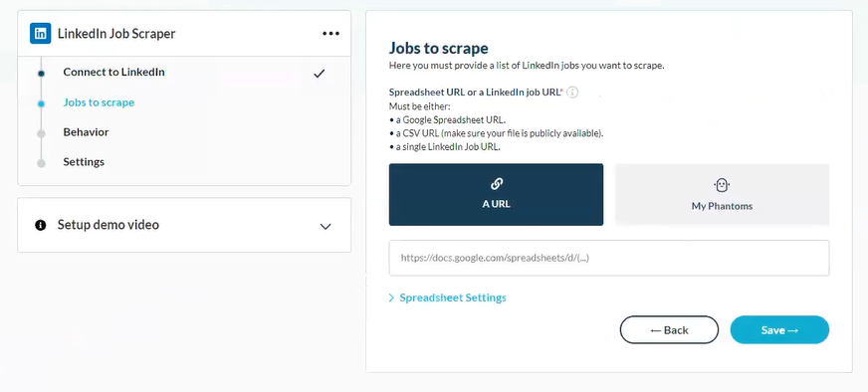Screen dimensions: 868x392
Task: Click the Jobs to scrape heading
Action: (x=438, y=48)
